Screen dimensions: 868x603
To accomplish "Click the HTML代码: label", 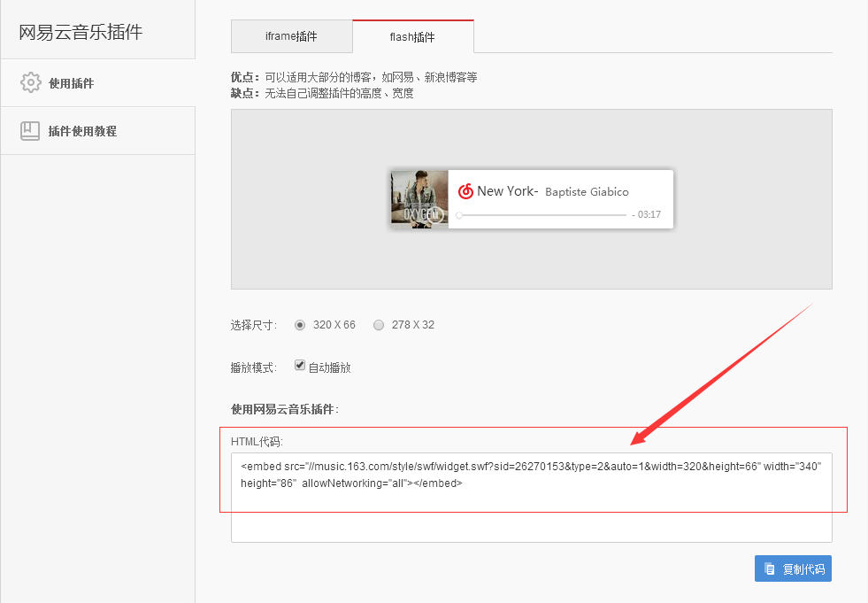I will 257,442.
